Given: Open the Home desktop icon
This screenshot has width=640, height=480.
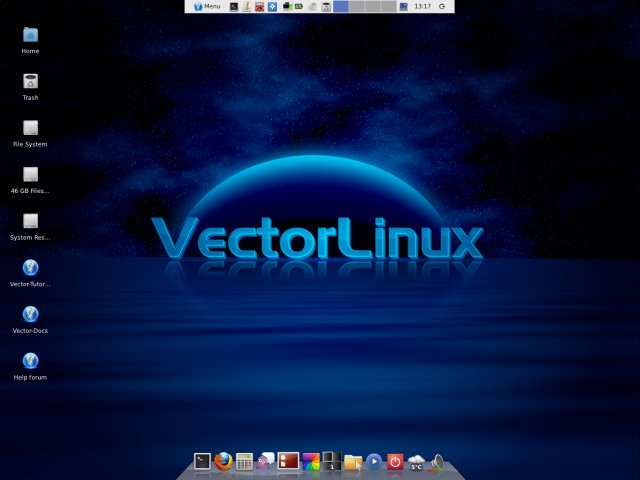Looking at the screenshot, I should click(30, 40).
